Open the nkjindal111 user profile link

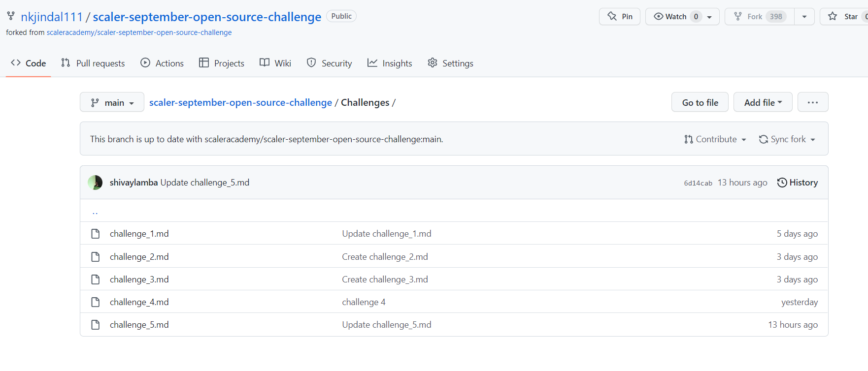pos(52,17)
